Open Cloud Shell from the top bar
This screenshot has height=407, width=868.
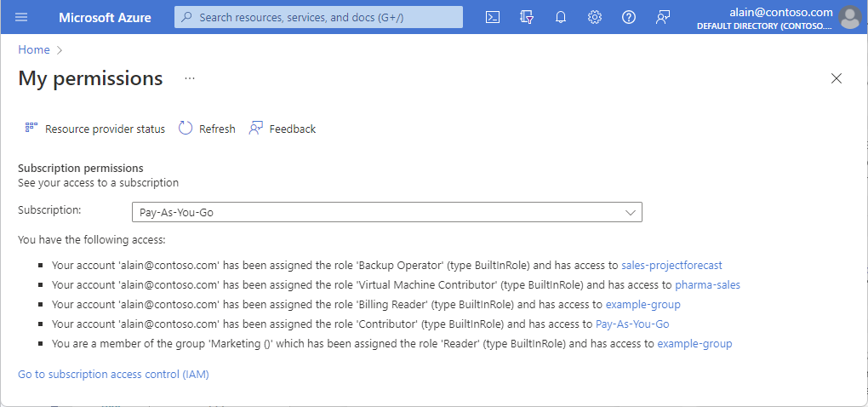click(x=493, y=17)
